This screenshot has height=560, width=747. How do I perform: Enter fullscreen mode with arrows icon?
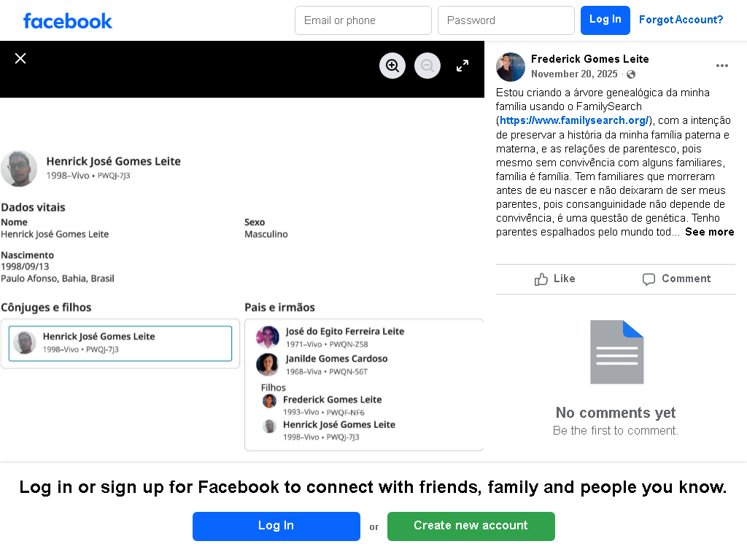point(462,65)
